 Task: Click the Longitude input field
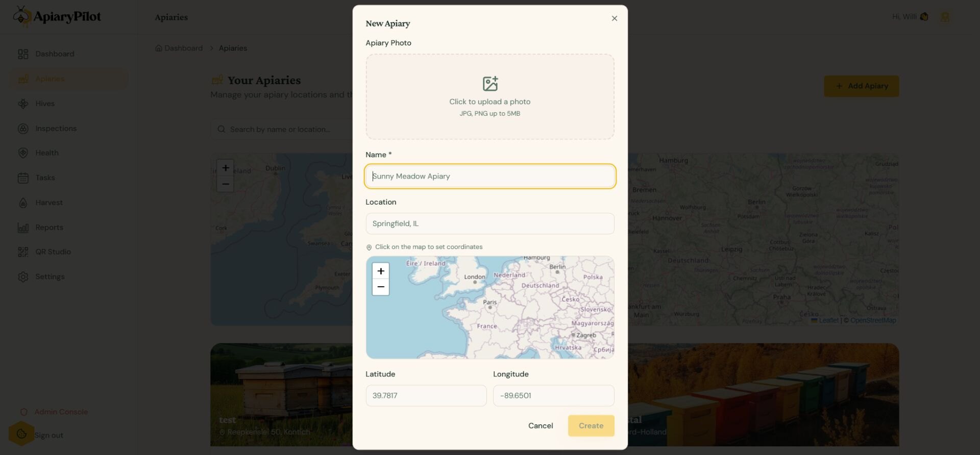coord(554,396)
